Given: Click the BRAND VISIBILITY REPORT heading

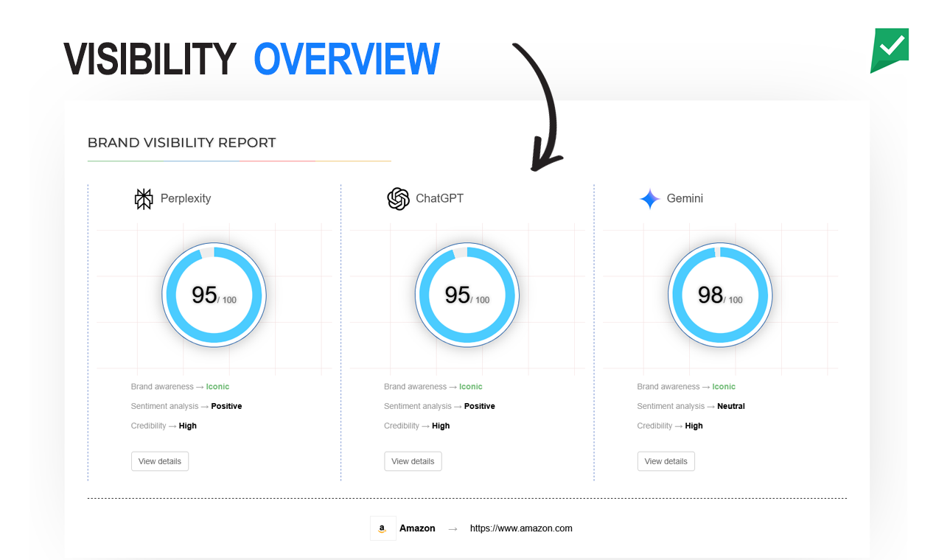Looking at the screenshot, I should click(181, 142).
